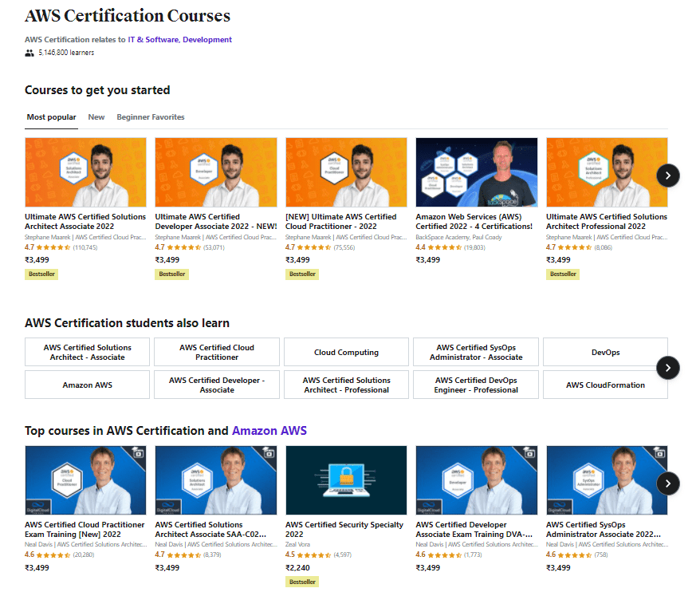Open thumbnail of Solutions Architect Associate 2022 course

pyautogui.click(x=86, y=172)
